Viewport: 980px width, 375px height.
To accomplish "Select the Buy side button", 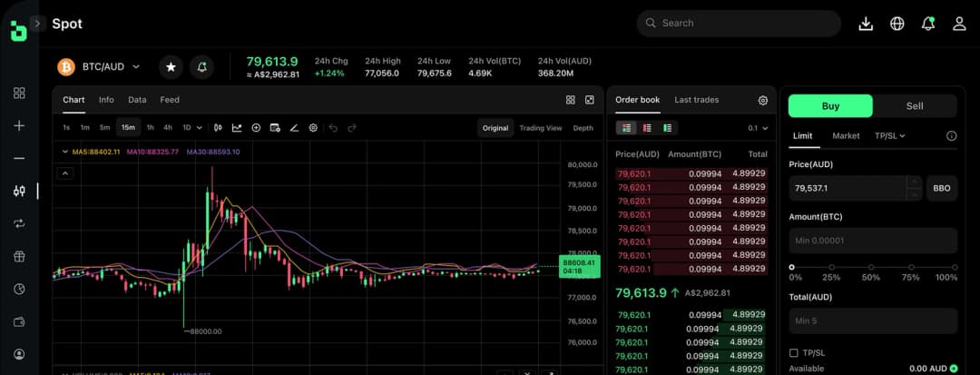I will (830, 106).
